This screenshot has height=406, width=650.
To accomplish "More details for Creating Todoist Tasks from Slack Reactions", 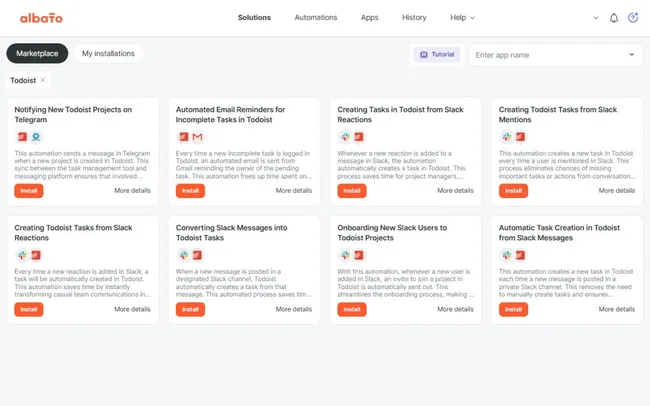I will [132, 309].
